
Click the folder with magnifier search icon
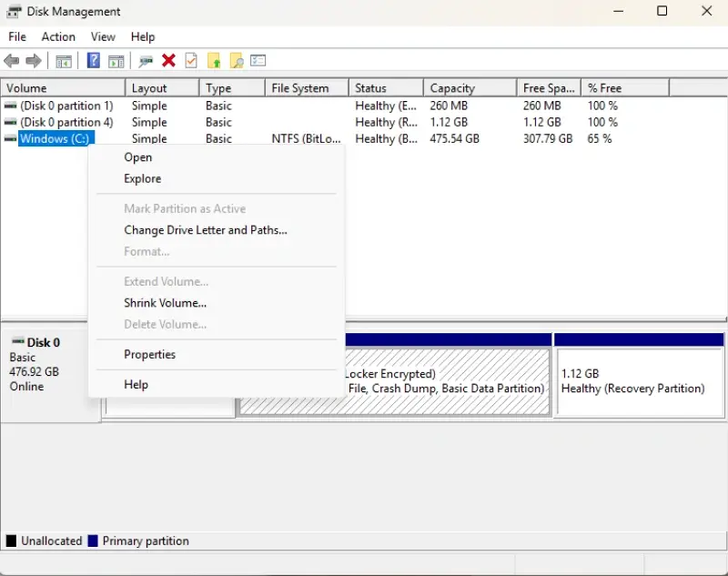point(237,60)
